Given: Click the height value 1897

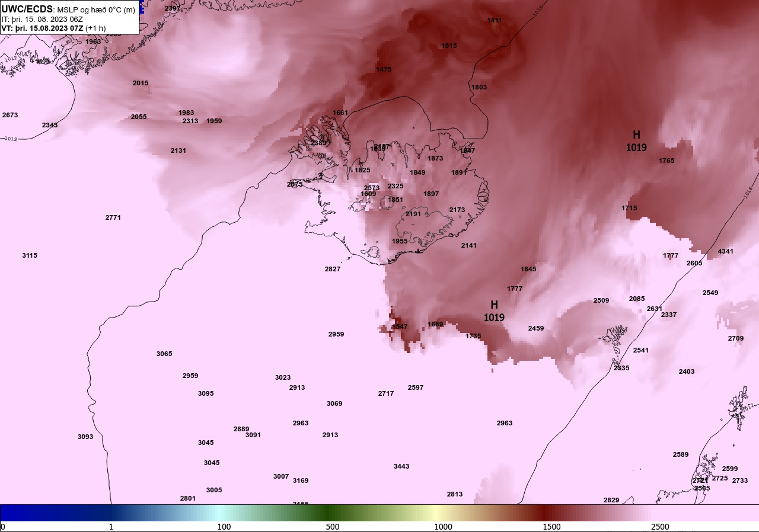Looking at the screenshot, I should click(x=431, y=194).
